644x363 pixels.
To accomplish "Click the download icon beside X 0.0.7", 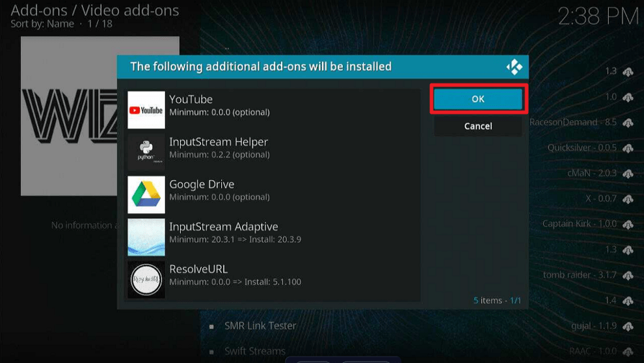I will [628, 200].
